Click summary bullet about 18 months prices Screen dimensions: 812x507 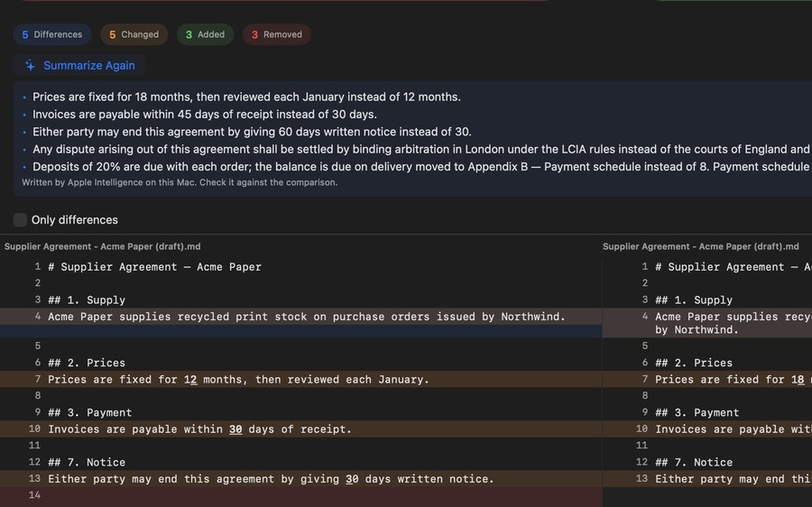point(246,97)
